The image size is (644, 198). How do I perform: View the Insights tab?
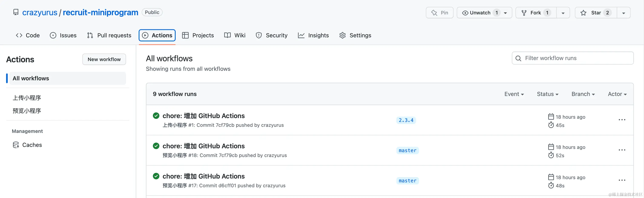tap(313, 35)
